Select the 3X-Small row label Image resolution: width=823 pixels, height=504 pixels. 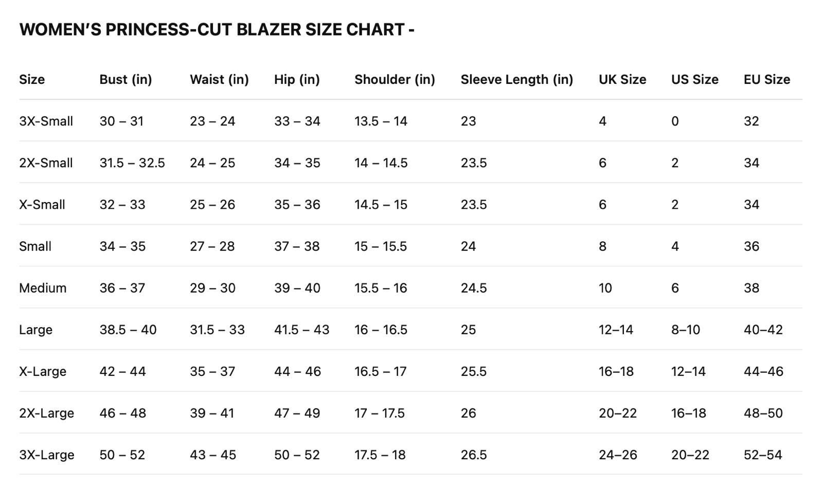click(x=46, y=121)
